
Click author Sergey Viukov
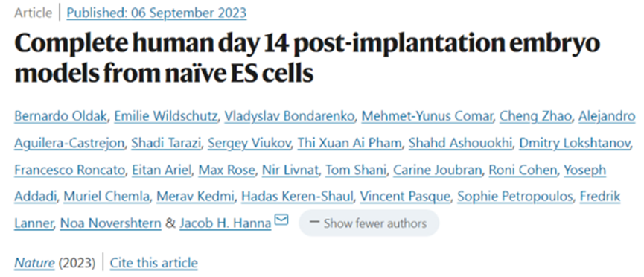pyautogui.click(x=249, y=143)
